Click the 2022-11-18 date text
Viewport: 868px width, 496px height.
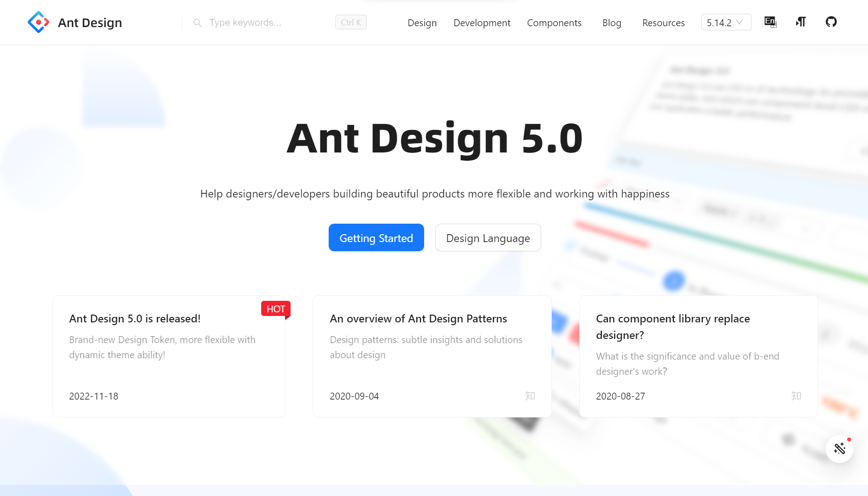pyautogui.click(x=94, y=396)
